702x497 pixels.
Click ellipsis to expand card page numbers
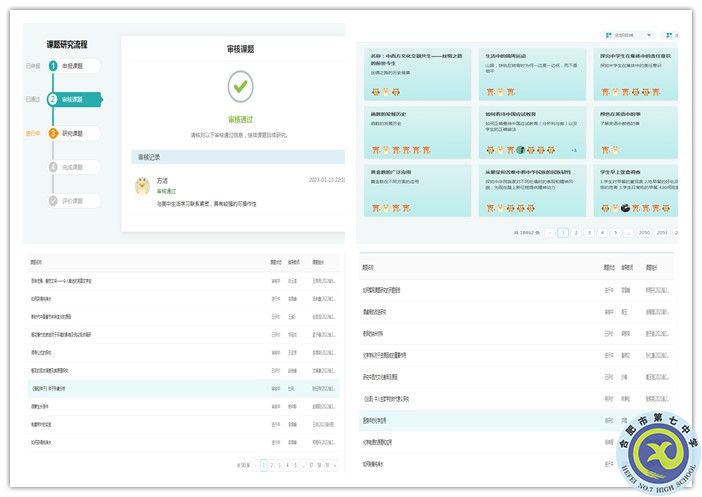coord(628,232)
